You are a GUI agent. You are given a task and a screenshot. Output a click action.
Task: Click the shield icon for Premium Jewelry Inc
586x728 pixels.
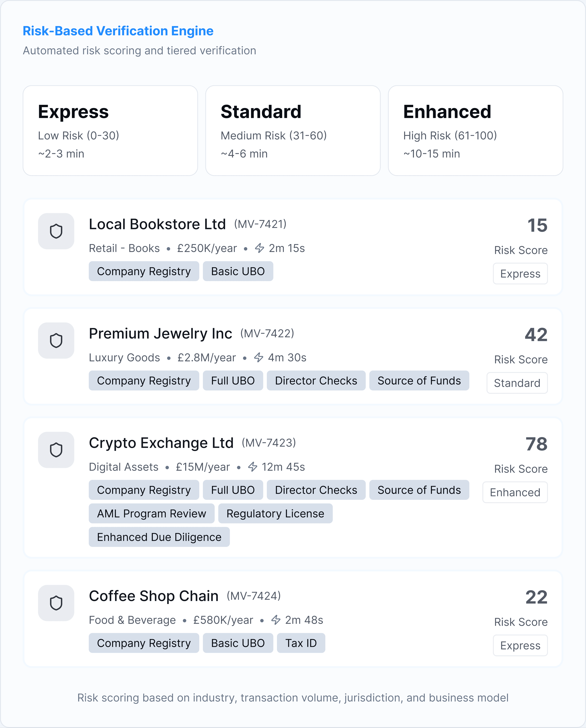56,340
